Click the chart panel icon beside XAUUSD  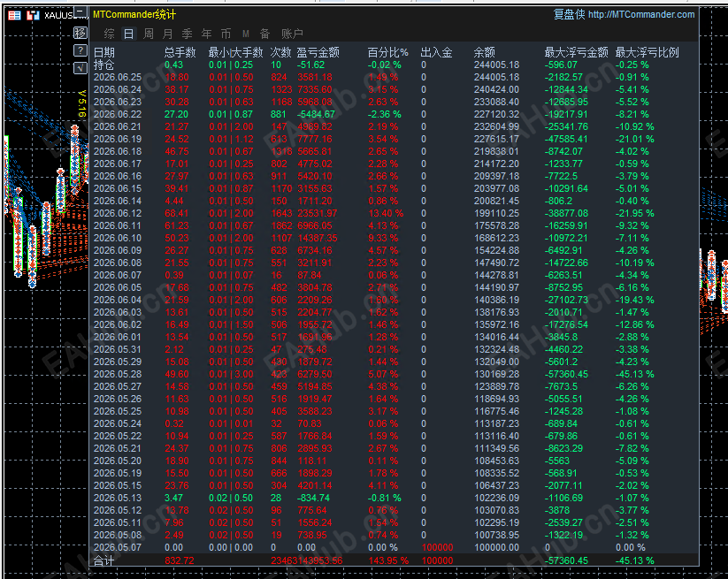33,15
